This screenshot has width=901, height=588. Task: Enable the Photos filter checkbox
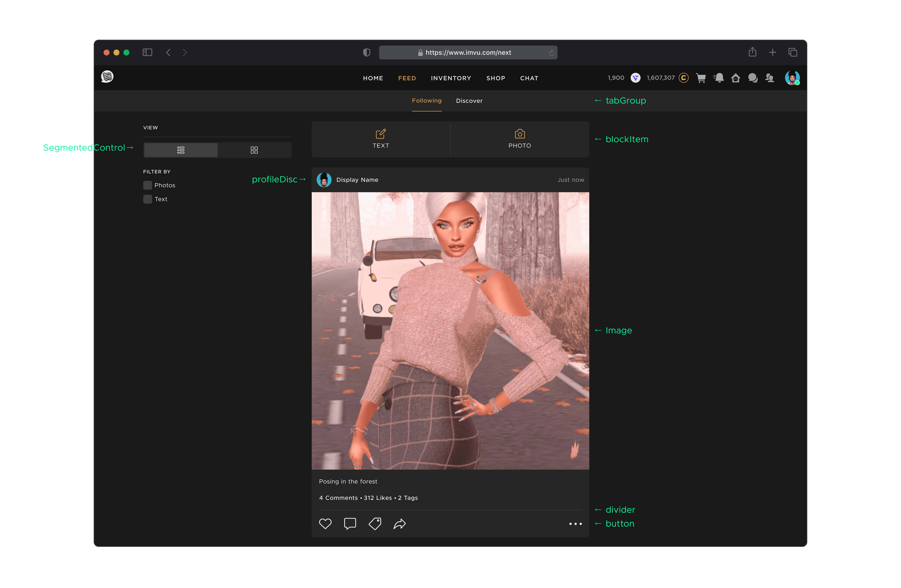(148, 185)
